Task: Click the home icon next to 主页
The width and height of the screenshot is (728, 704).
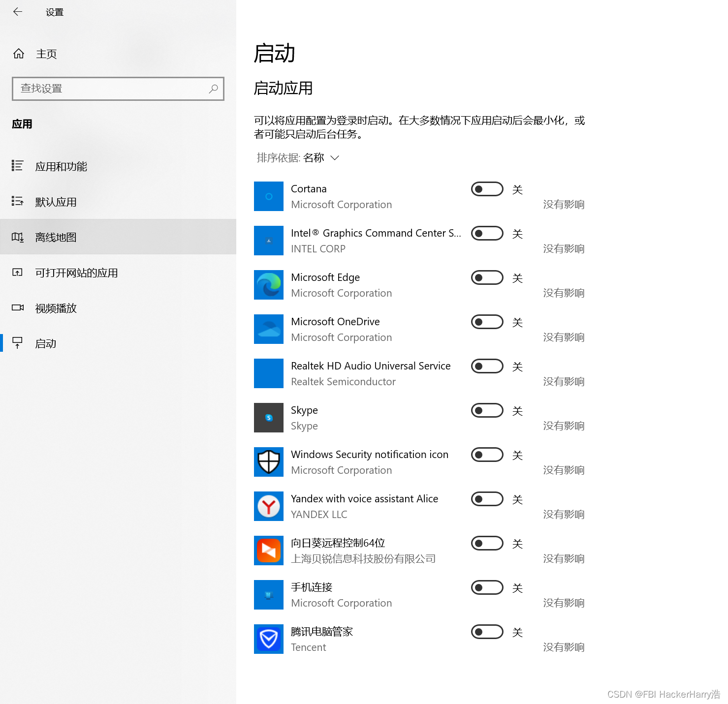Action: pos(19,54)
